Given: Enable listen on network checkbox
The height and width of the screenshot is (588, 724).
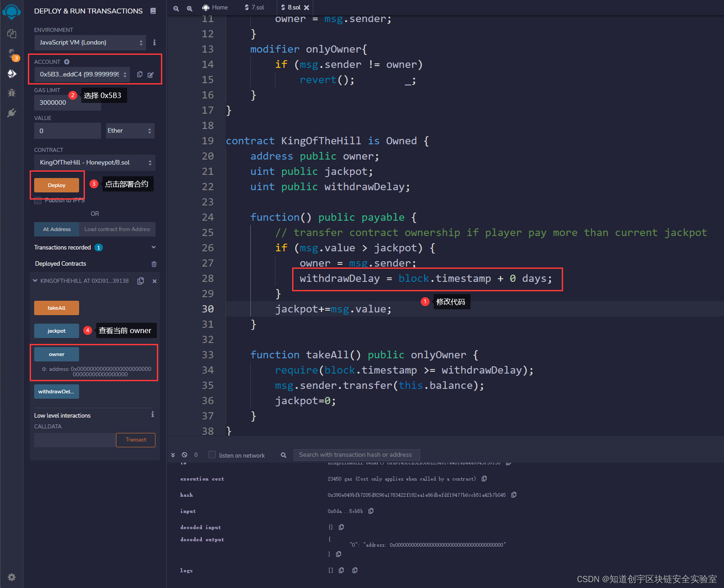Looking at the screenshot, I should [x=212, y=454].
